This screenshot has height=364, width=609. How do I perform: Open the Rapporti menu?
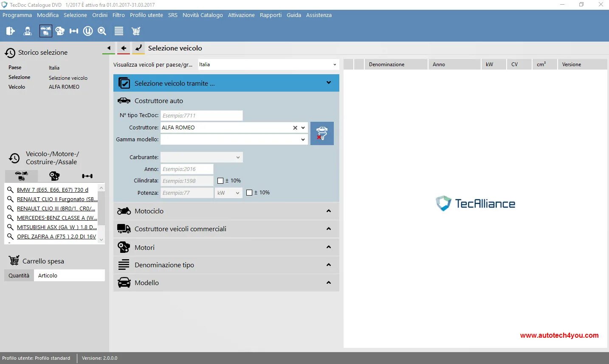(271, 15)
